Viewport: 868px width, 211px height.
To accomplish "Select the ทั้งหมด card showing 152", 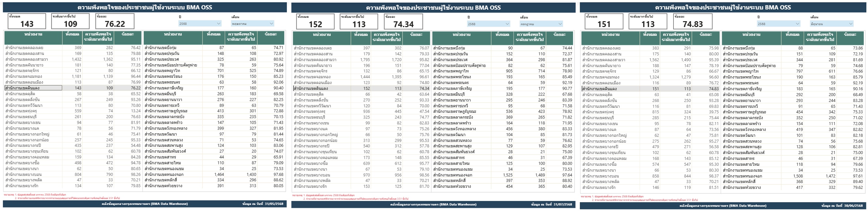I will coord(315,21).
